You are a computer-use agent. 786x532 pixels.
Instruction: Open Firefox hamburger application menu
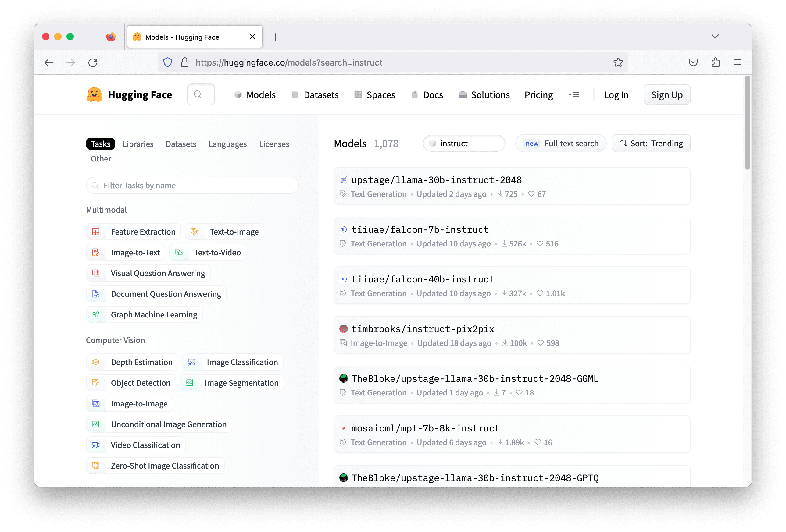point(737,62)
